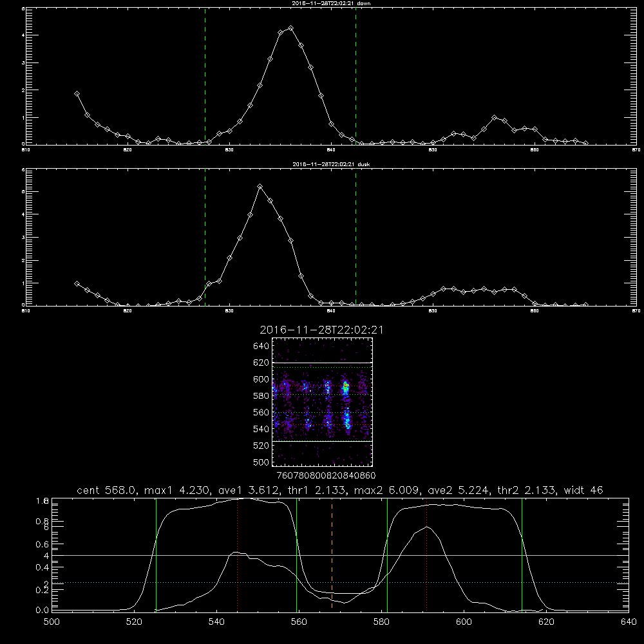Image resolution: width=644 pixels, height=644 pixels.
Task: Click the dusk plot title text
Action: coord(331,164)
